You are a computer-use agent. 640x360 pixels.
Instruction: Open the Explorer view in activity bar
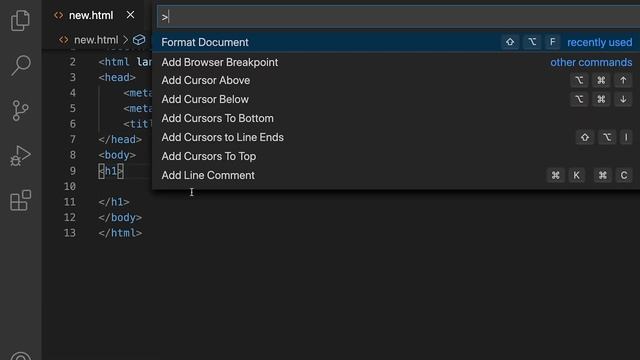(x=20, y=20)
